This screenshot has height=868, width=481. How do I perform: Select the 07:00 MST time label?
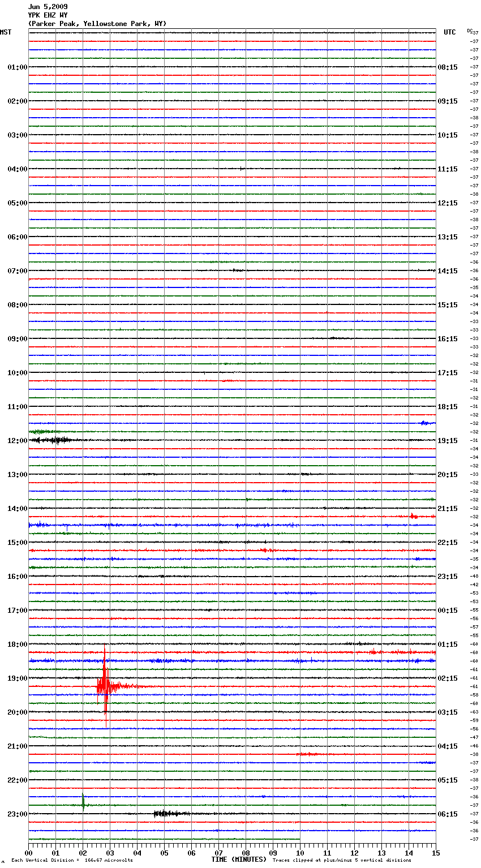pyautogui.click(x=18, y=271)
